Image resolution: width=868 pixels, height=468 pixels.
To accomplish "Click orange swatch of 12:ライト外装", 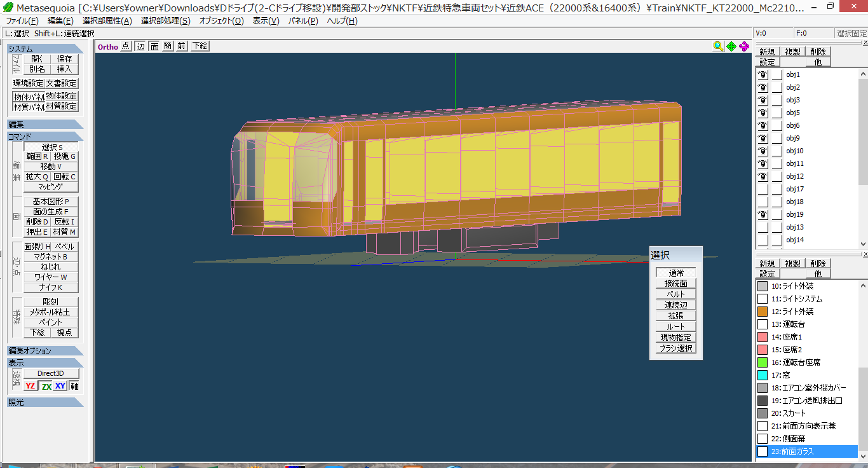I will click(763, 312).
